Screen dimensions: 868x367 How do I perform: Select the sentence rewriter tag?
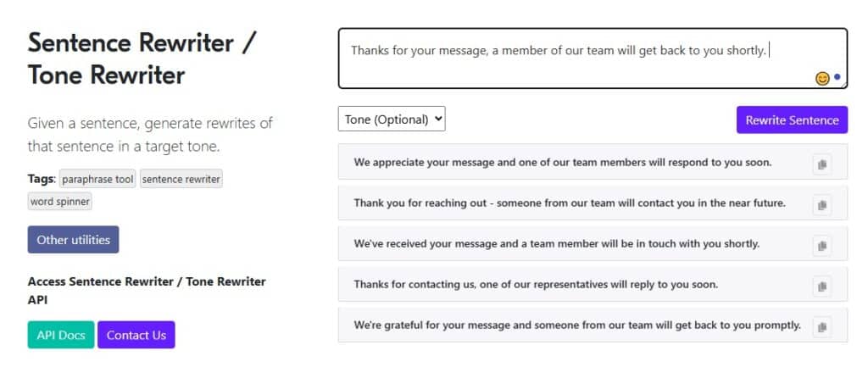(x=181, y=179)
